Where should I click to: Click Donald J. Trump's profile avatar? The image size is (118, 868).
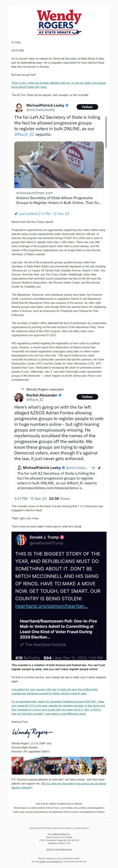[x=21, y=540]
